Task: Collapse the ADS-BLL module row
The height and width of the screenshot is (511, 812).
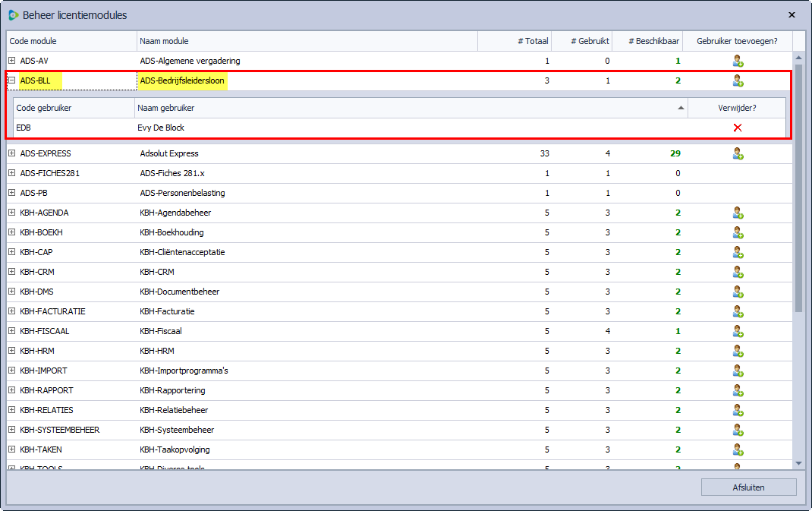Action: (x=12, y=80)
